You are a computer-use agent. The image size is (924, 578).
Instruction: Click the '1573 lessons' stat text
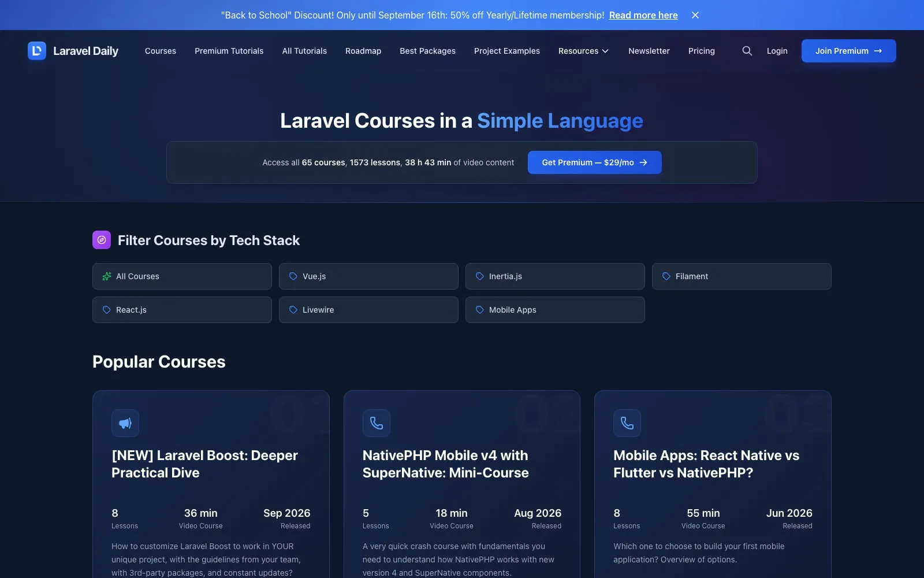click(x=375, y=162)
